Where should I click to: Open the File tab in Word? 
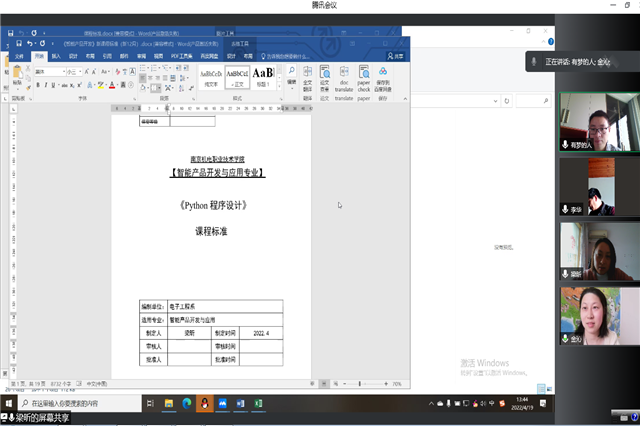(x=18, y=57)
